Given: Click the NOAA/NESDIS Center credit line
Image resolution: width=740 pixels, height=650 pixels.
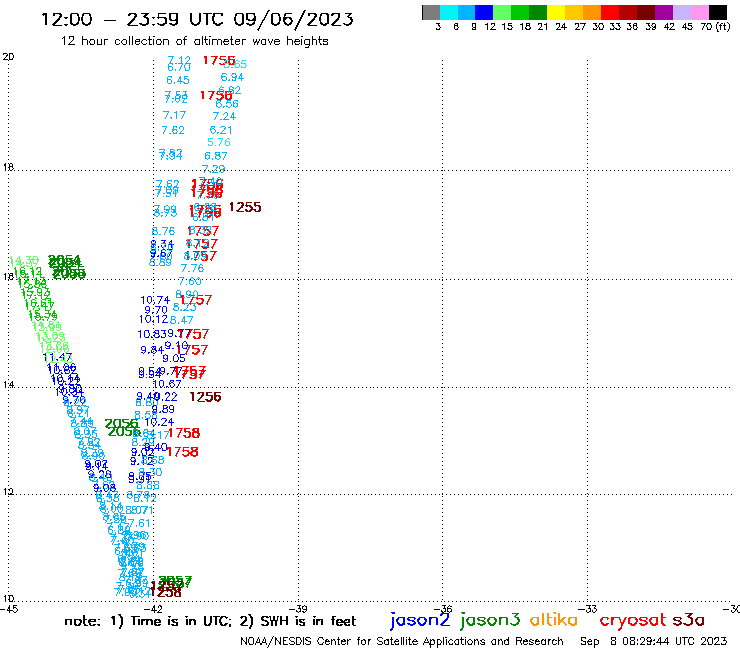Looking at the screenshot, I should pos(402,641).
